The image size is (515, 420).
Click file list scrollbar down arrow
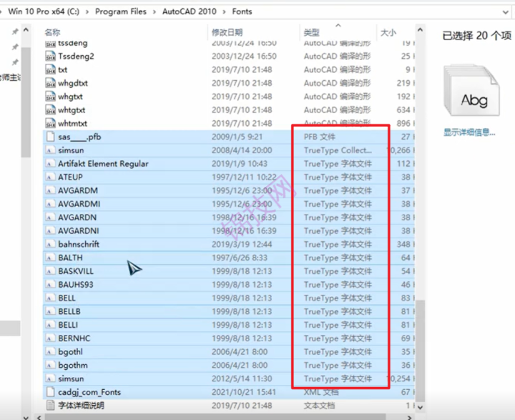tap(420, 407)
